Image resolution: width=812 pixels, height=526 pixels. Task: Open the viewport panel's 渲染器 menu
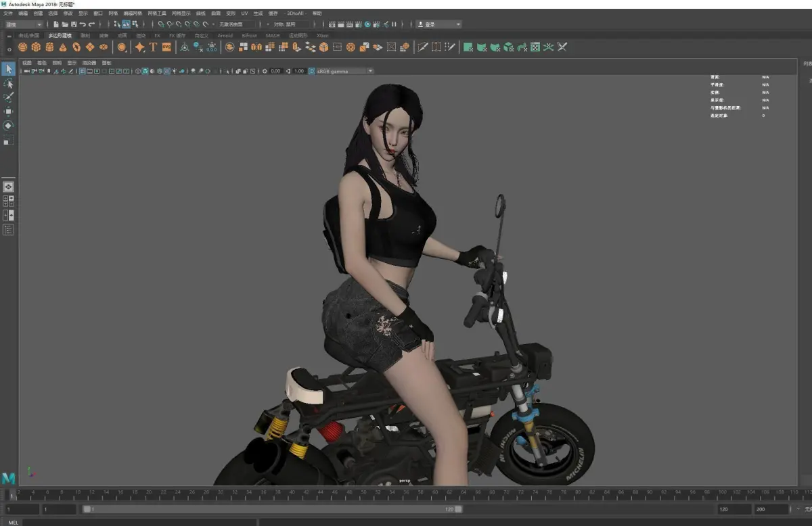89,62
